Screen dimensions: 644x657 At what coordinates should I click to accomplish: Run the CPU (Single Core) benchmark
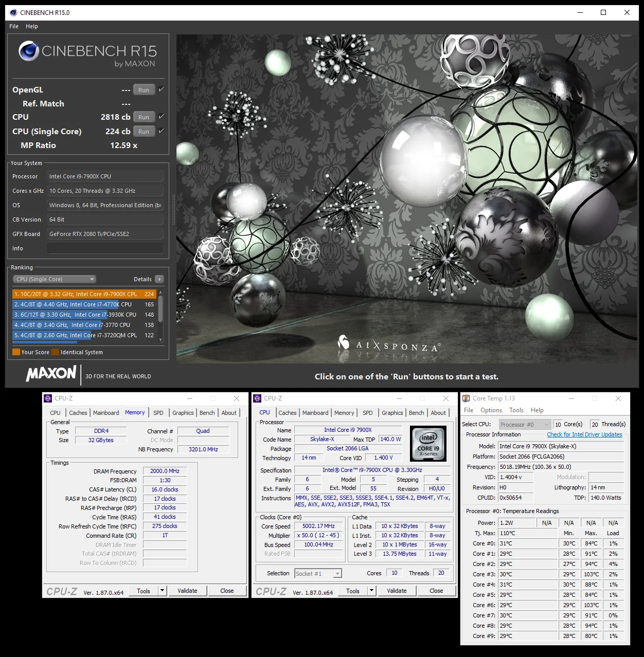[x=144, y=131]
